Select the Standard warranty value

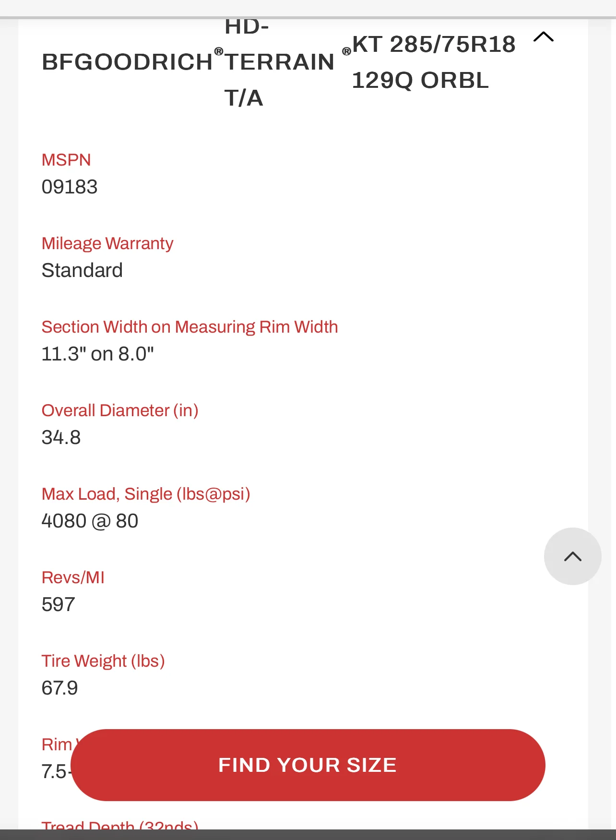82,270
